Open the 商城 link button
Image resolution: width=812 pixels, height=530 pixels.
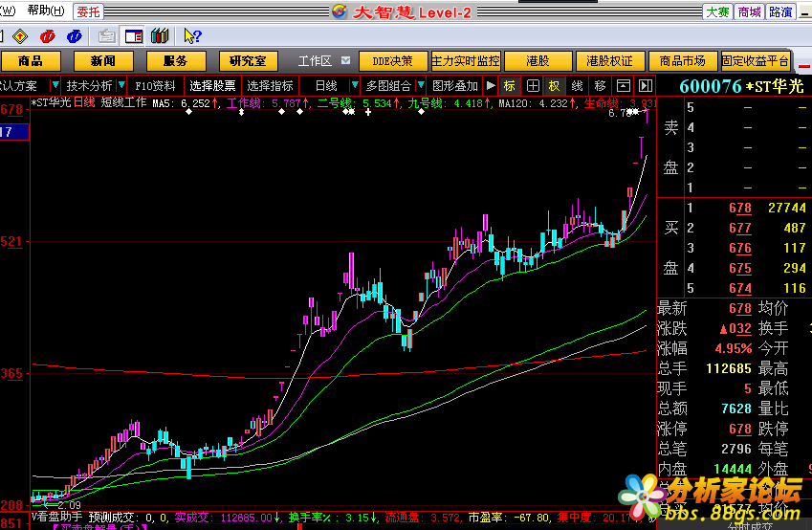[x=749, y=11]
